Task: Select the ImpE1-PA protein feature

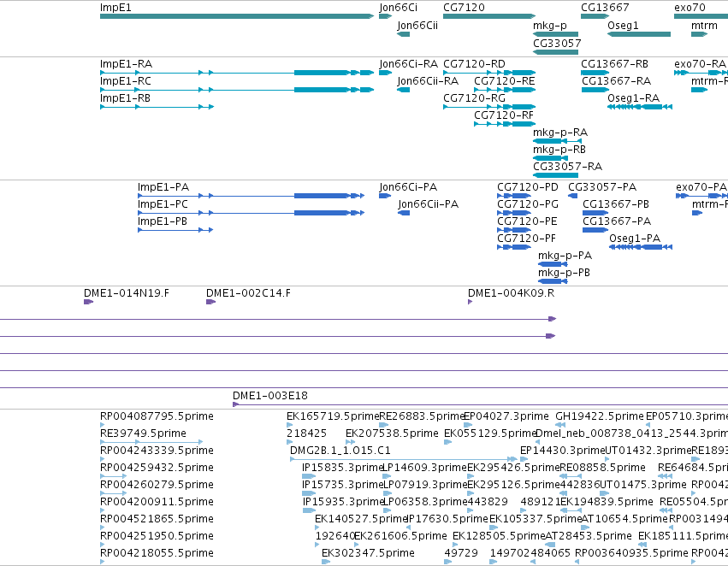Action: [252, 196]
